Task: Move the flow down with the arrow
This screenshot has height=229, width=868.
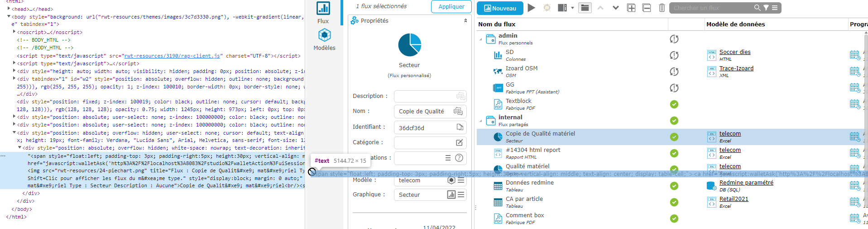Action: point(616,8)
